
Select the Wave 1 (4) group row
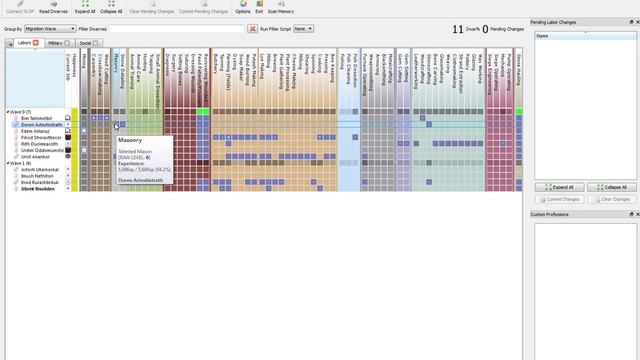(20, 163)
